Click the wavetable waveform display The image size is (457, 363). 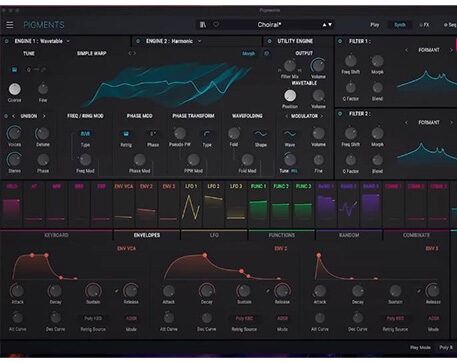tap(167, 84)
